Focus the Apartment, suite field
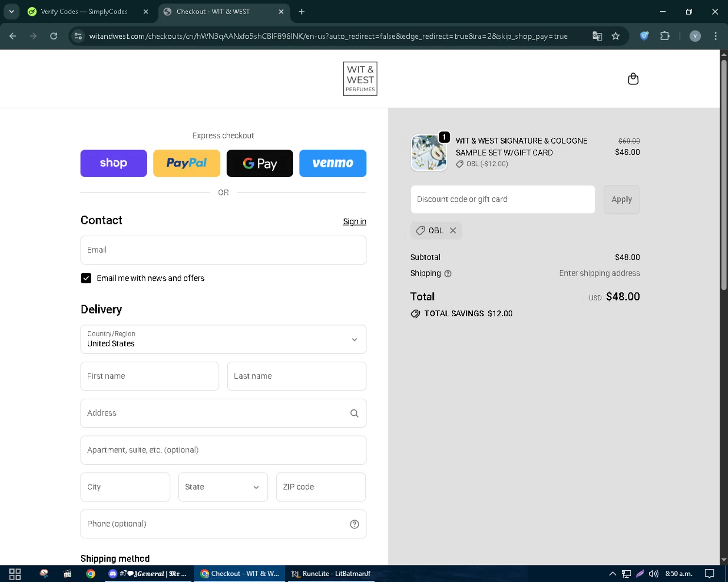Image resolution: width=728 pixels, height=582 pixels. (x=223, y=450)
